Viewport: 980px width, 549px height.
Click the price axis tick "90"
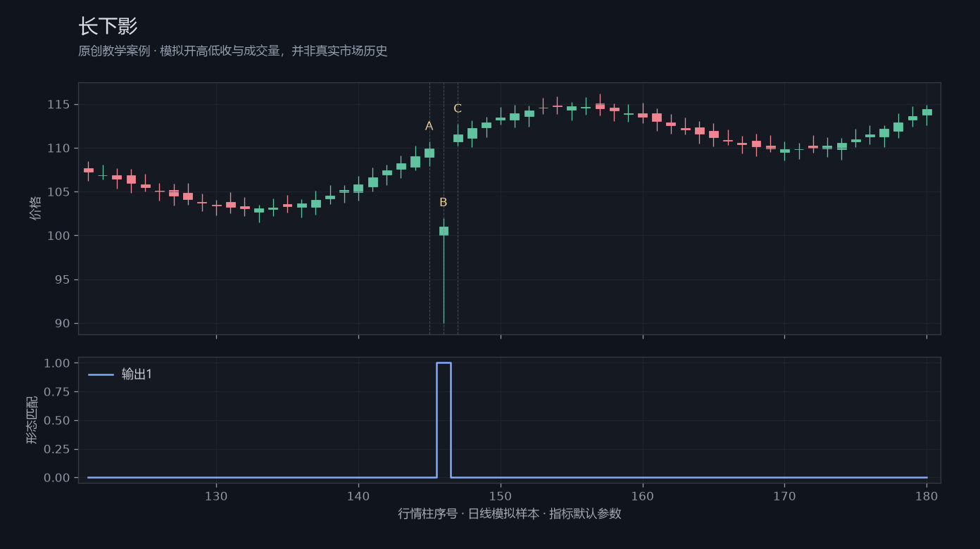[x=63, y=324]
